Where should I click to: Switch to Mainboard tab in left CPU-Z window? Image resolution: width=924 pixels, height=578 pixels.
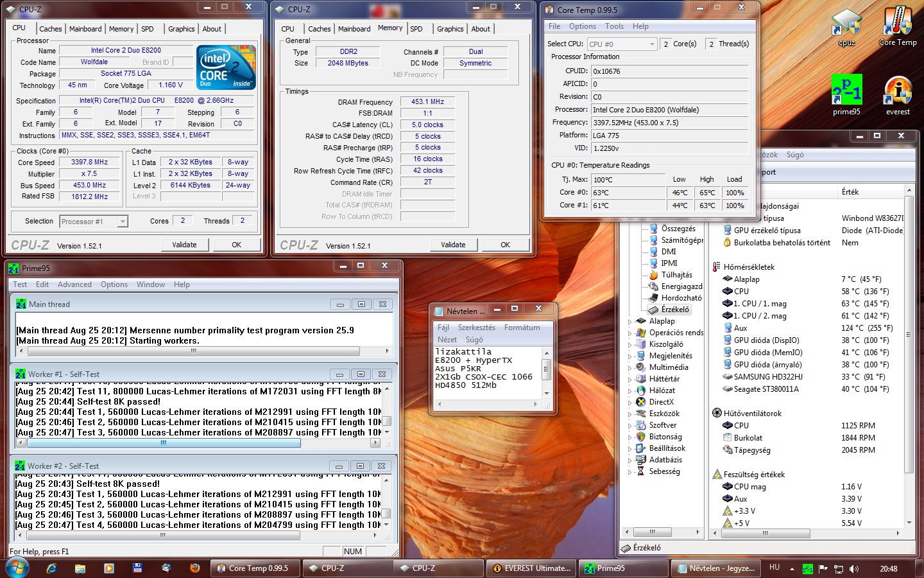pos(85,29)
